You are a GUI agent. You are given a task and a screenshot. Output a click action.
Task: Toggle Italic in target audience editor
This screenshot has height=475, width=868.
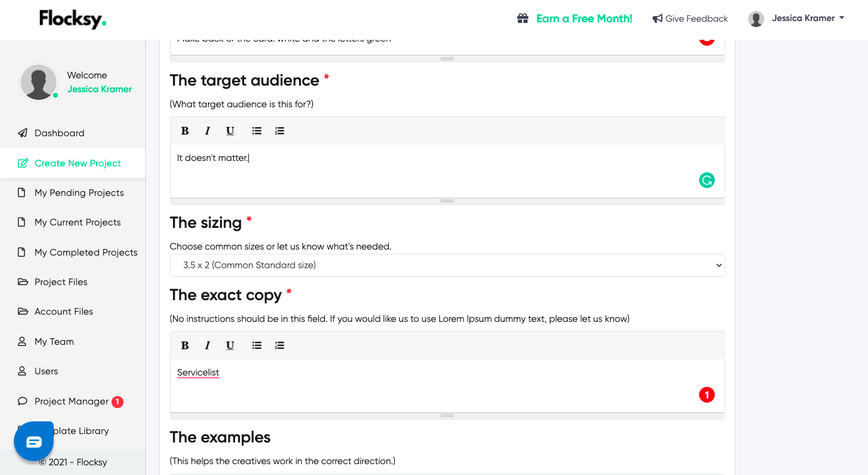click(x=207, y=131)
